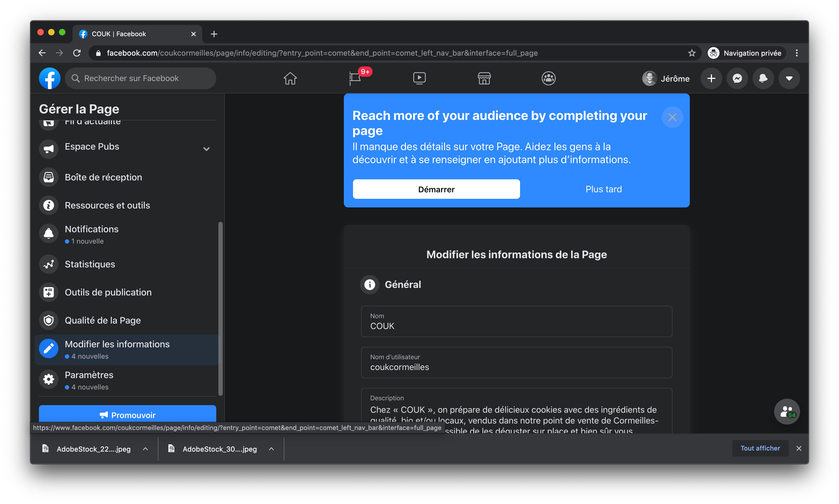Viewport: 839px width, 504px height.
Task: Open the Home feed icon
Action: tap(290, 78)
